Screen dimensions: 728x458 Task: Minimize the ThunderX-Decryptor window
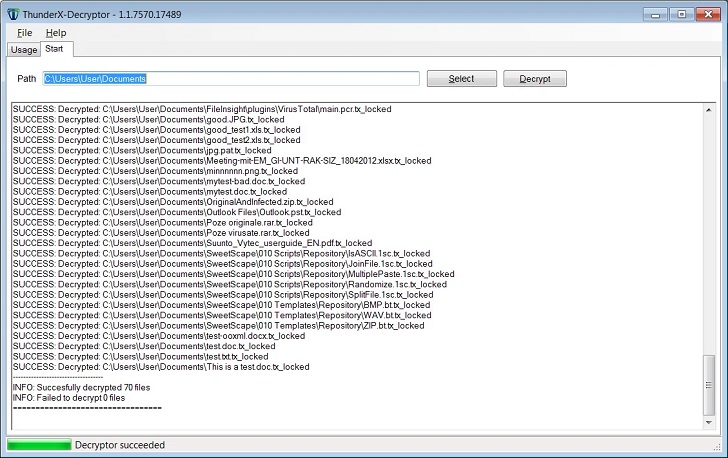click(656, 14)
